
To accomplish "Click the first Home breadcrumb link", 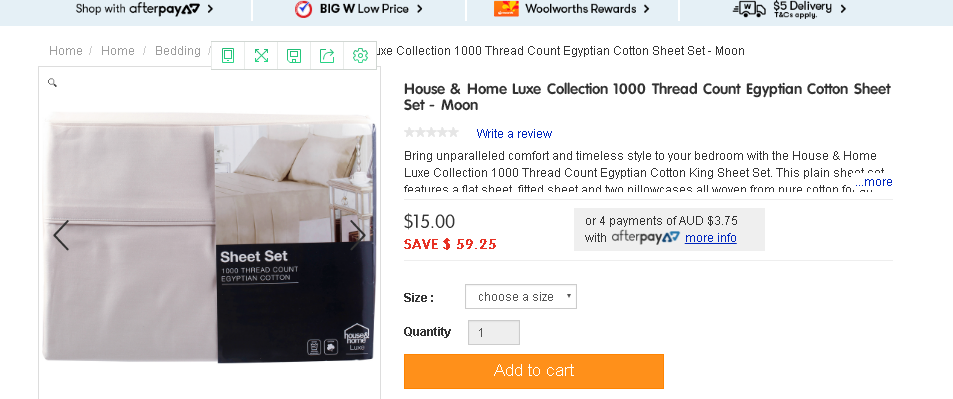I will coord(66,51).
